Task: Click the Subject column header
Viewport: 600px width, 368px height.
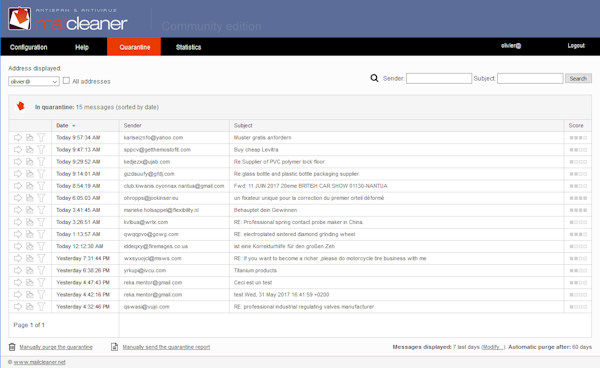Action: pos(243,125)
